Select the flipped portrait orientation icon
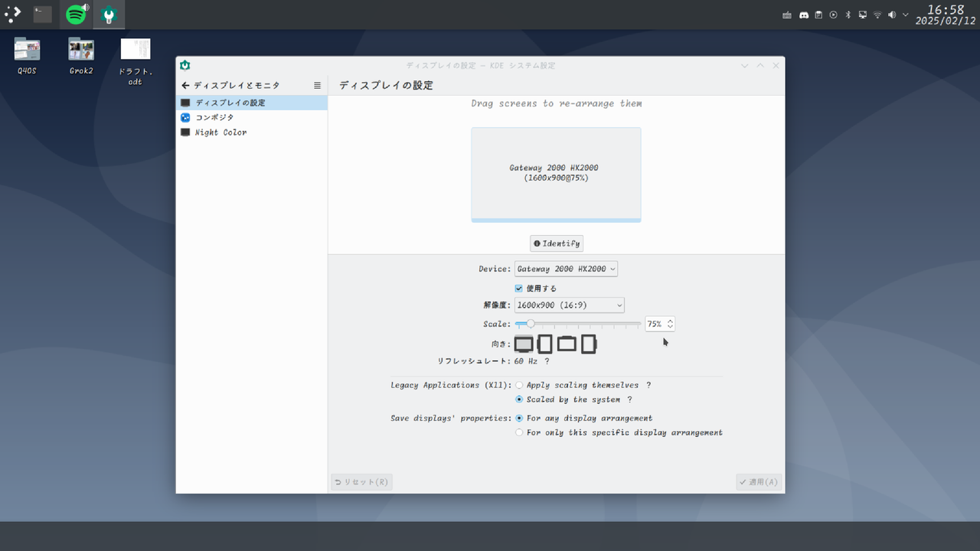Screen dimensions: 980x551 pyautogui.click(x=586, y=343)
